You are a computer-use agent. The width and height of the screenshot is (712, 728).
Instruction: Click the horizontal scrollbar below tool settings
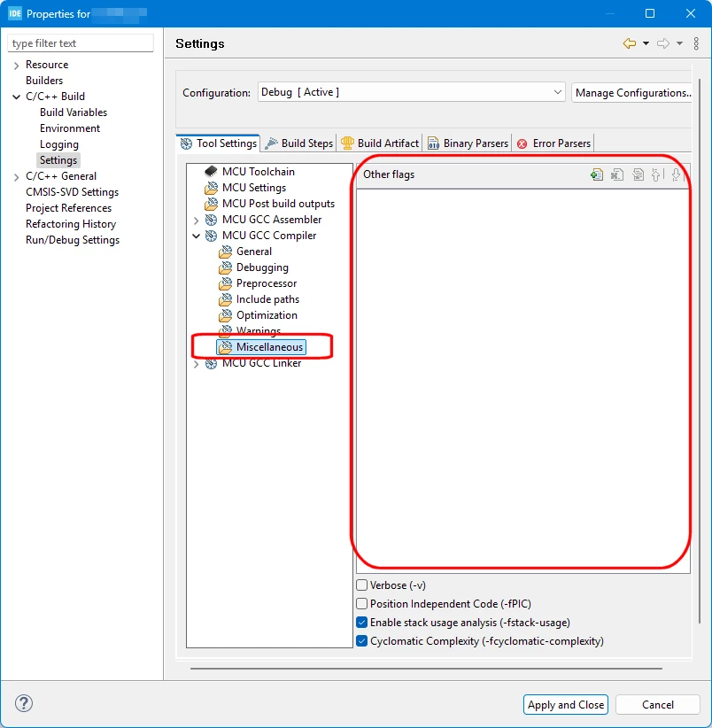coord(426,669)
